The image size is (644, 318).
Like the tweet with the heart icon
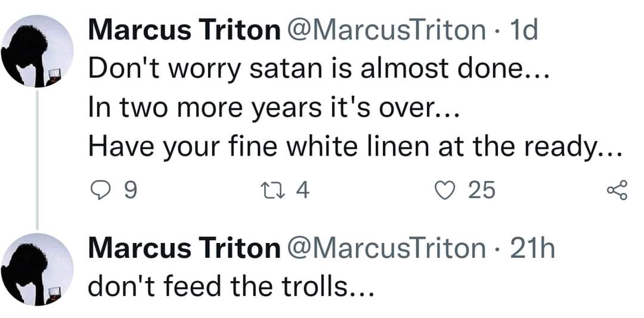coord(446,191)
